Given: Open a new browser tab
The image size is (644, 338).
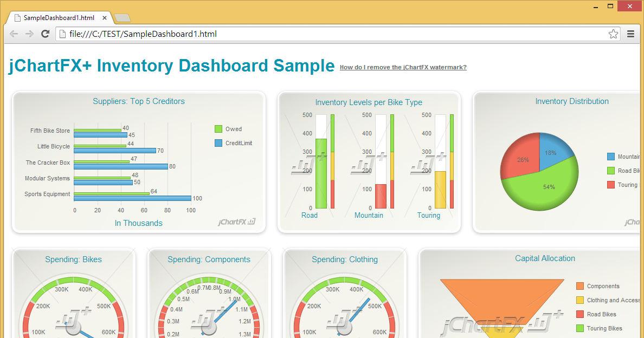Looking at the screenshot, I should tap(122, 17).
